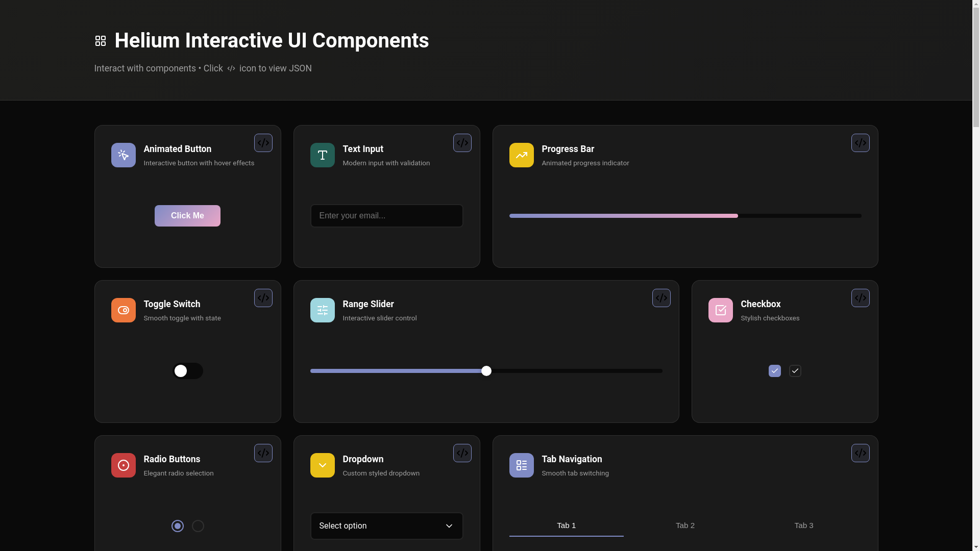The width and height of the screenshot is (980, 551).
Task: Click the code icon in the header subtitle
Action: coord(231,68)
